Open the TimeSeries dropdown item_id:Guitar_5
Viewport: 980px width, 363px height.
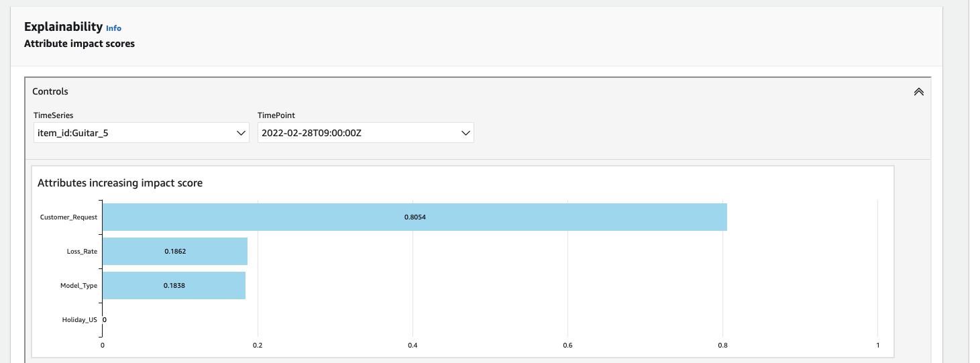tap(142, 133)
